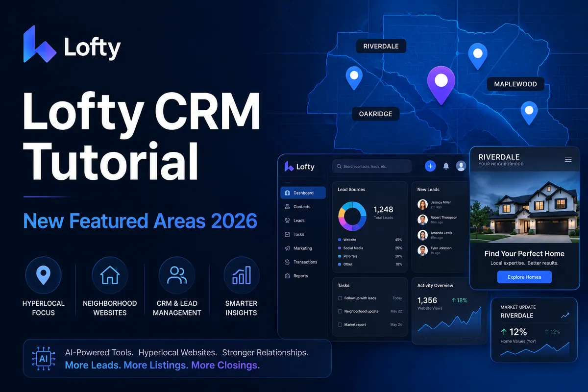Click the Leads icon in the sidebar
Image resolution: width=588 pixels, height=392 pixels.
click(288, 220)
